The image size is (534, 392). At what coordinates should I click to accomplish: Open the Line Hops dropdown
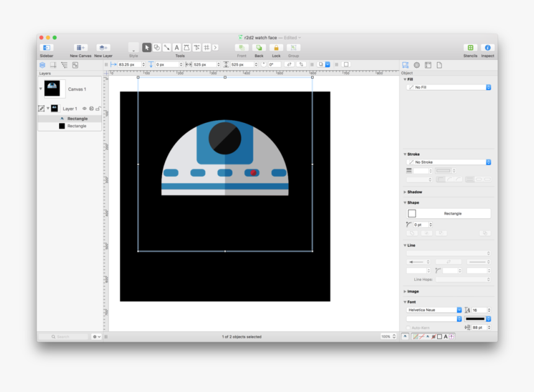[x=463, y=279]
